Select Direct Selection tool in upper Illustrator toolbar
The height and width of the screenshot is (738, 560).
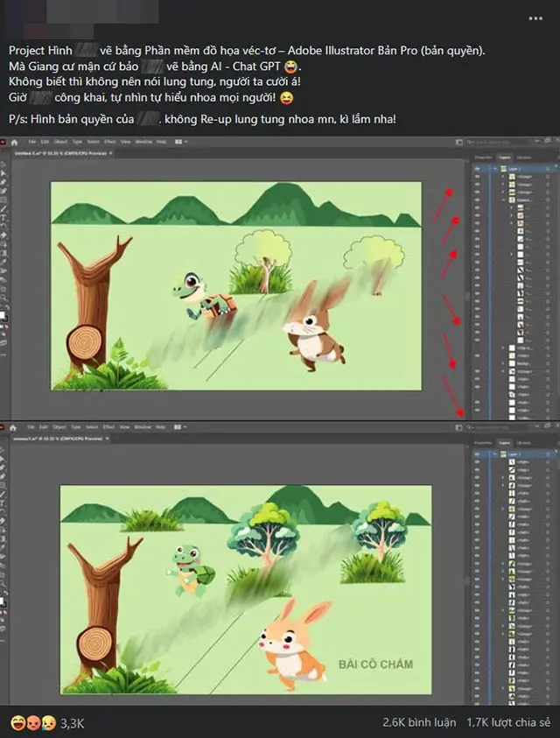3,173
